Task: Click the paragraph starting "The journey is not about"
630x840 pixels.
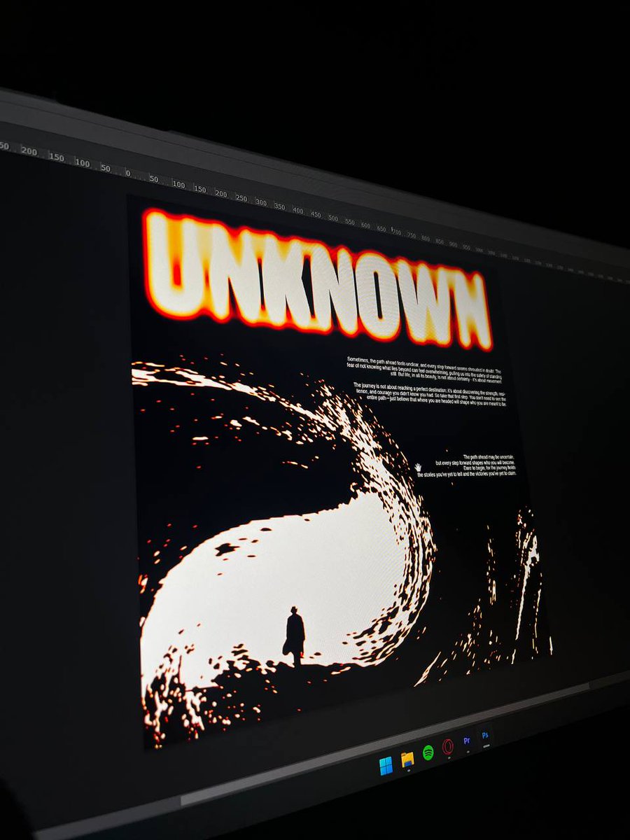Action: pos(430,394)
